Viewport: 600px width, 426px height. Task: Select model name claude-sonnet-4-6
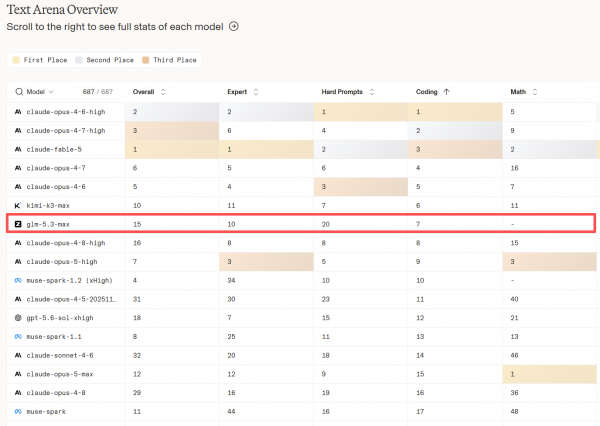(x=60, y=356)
